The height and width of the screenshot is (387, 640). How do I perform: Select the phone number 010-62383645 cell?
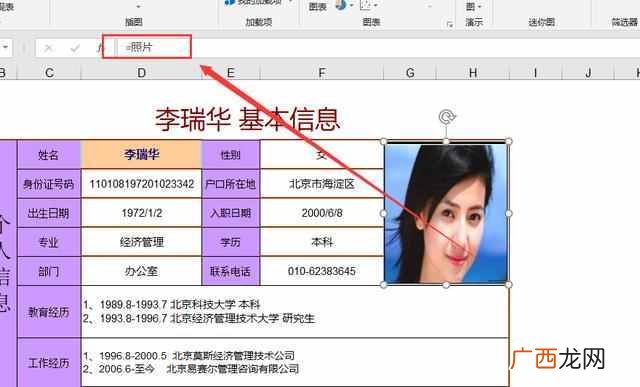[x=322, y=271]
